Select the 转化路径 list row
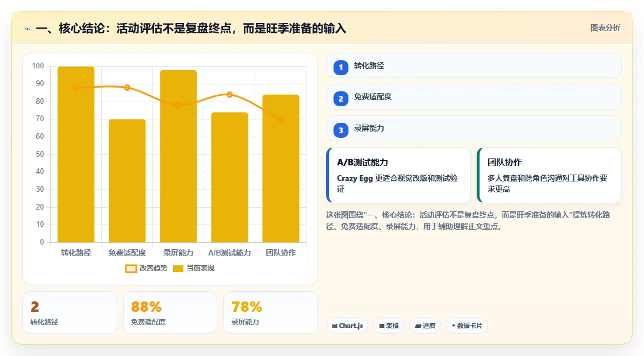 474,65
